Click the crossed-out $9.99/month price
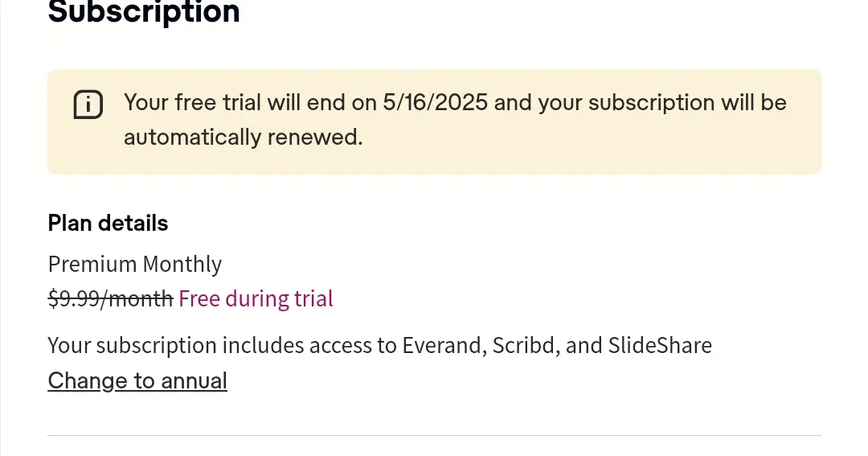Viewport: 868px width, 456px height. pyautogui.click(x=110, y=298)
